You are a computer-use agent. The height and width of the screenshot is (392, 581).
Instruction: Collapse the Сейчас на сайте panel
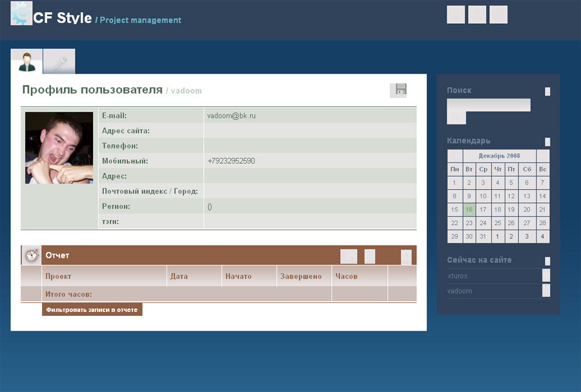[x=547, y=261]
